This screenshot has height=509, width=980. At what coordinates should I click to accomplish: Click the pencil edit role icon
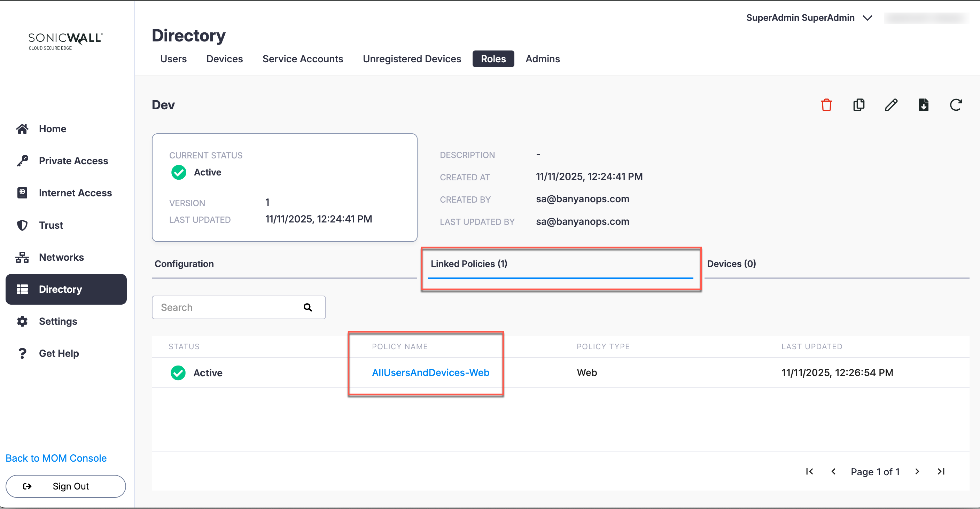[x=891, y=105]
